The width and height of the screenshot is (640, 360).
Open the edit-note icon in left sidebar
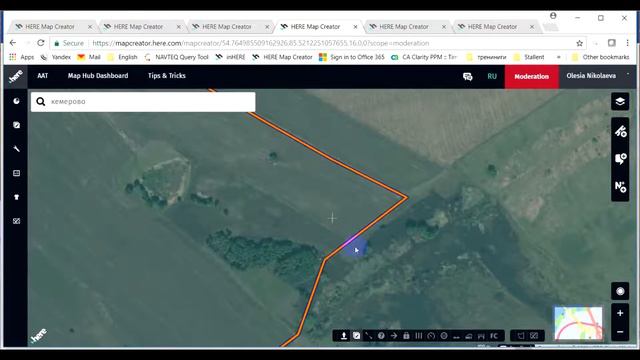16,125
